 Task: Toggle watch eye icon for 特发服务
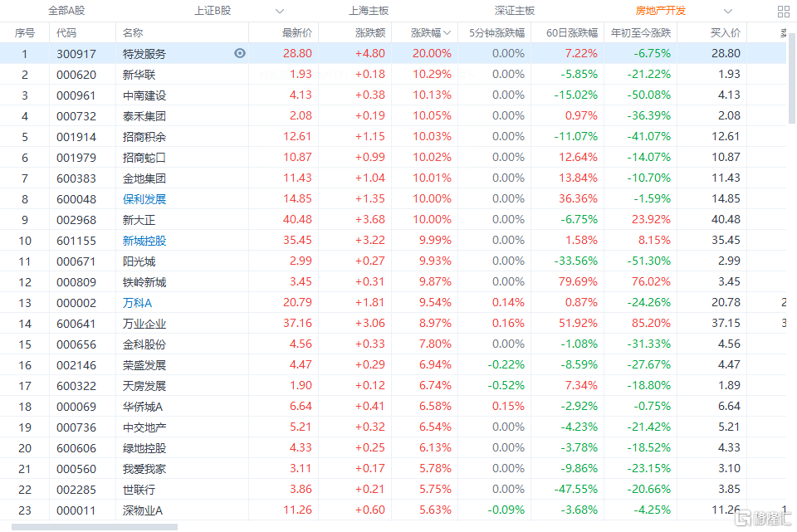(x=240, y=53)
